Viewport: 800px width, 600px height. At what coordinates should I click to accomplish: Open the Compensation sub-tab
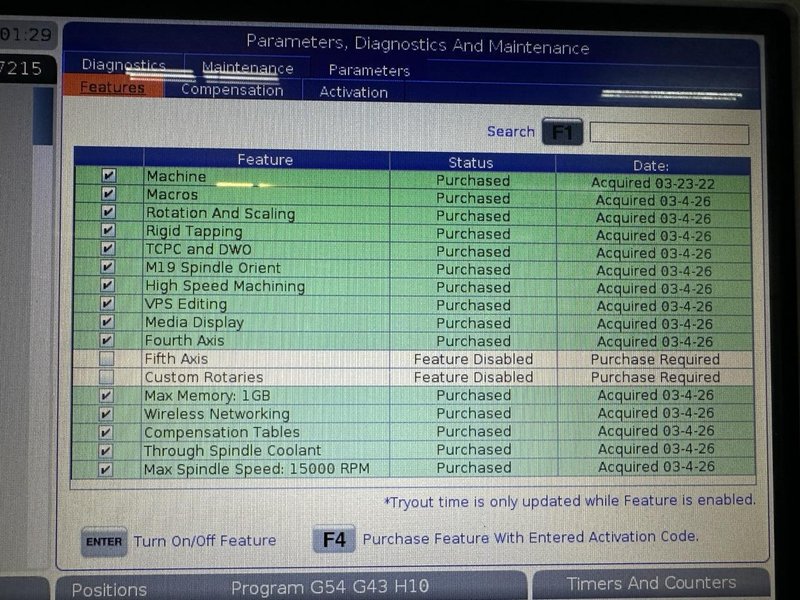coord(232,90)
